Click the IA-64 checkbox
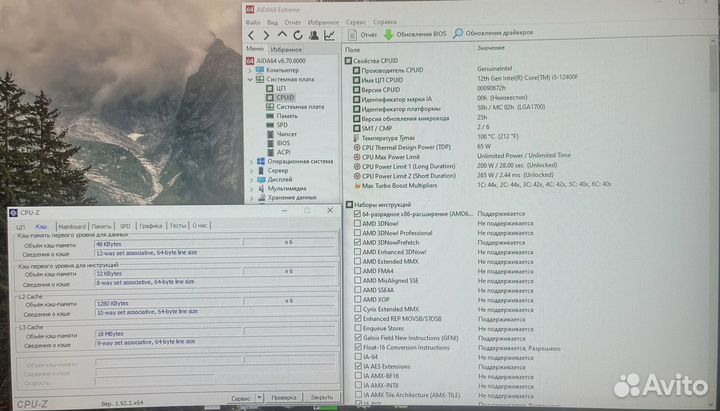This screenshot has width=720, height=411. click(x=358, y=356)
